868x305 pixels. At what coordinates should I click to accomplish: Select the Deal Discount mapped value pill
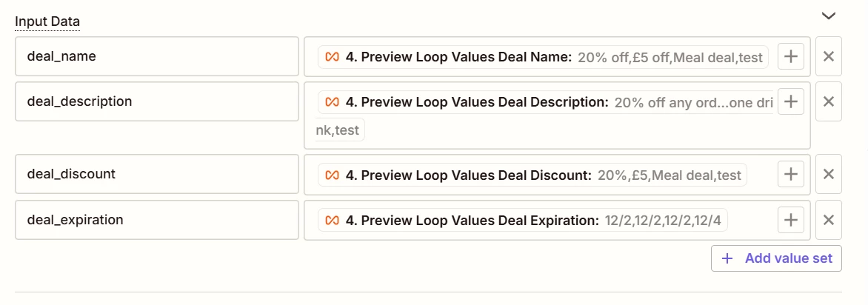click(x=533, y=175)
